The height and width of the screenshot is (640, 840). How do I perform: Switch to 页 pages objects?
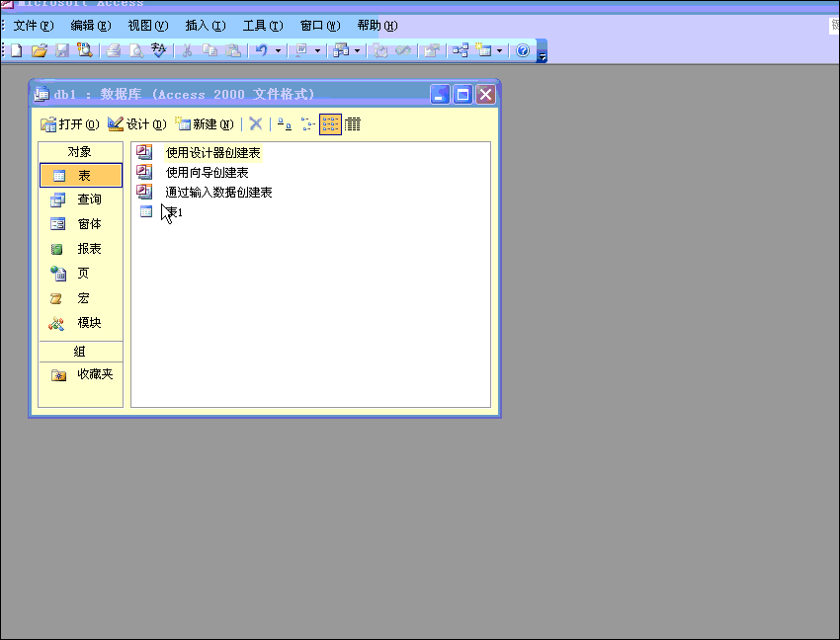(x=81, y=274)
